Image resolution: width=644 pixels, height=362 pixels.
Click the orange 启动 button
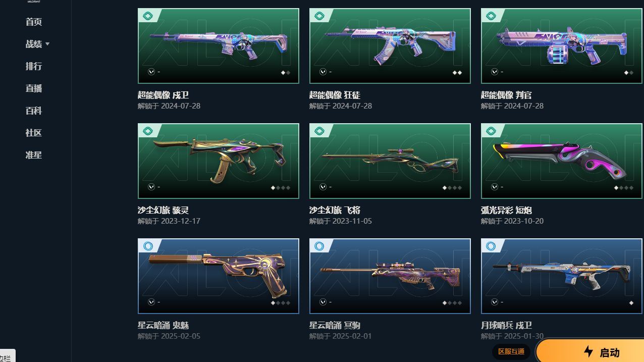point(591,351)
